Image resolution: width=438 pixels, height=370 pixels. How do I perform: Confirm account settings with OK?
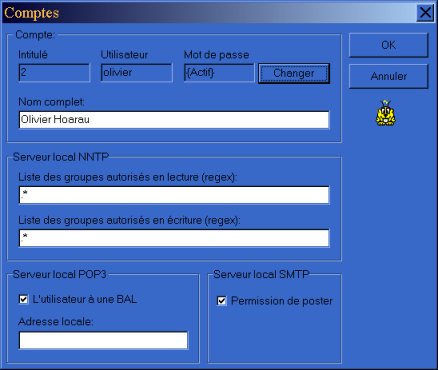[x=388, y=45]
